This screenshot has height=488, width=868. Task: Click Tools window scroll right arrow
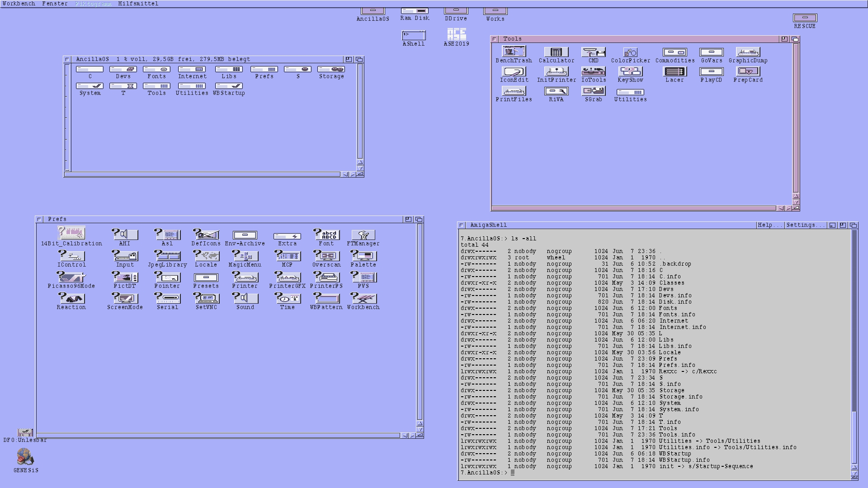click(x=788, y=208)
